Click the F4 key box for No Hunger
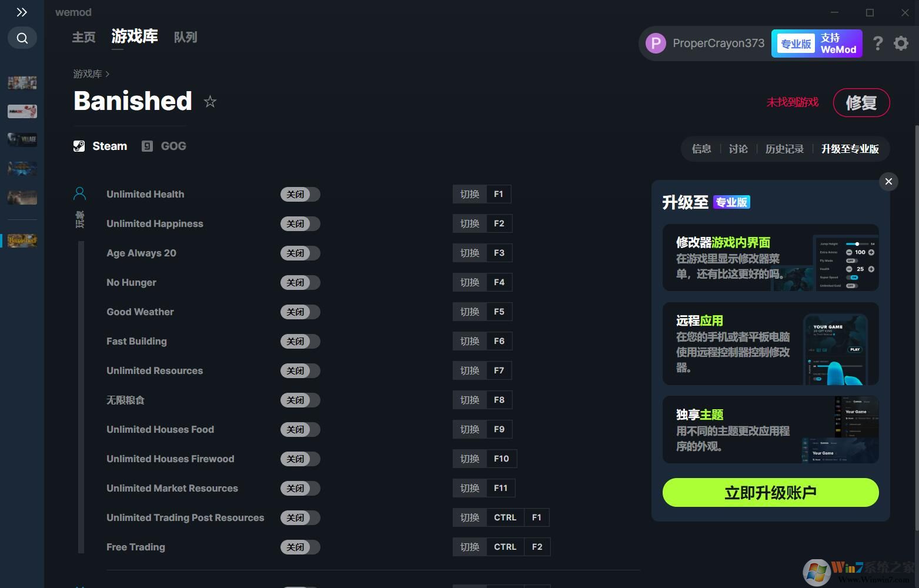The height and width of the screenshot is (588, 919). click(x=499, y=282)
